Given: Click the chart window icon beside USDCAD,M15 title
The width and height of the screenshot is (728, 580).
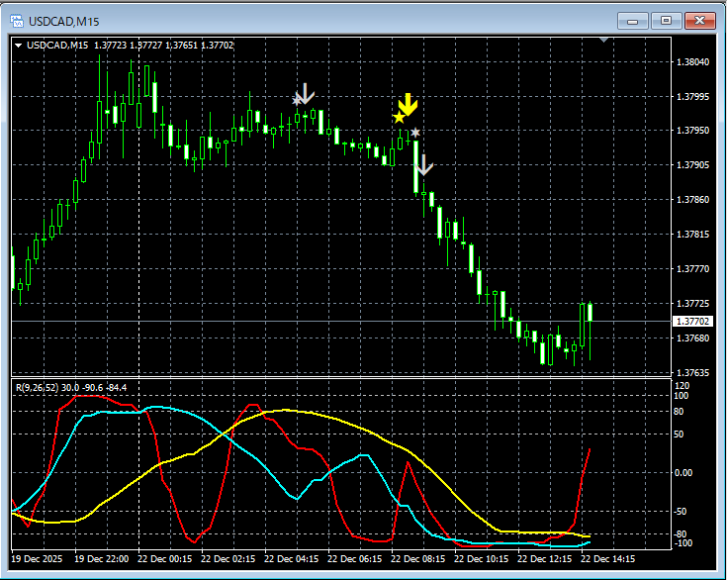Looking at the screenshot, I should [x=17, y=21].
